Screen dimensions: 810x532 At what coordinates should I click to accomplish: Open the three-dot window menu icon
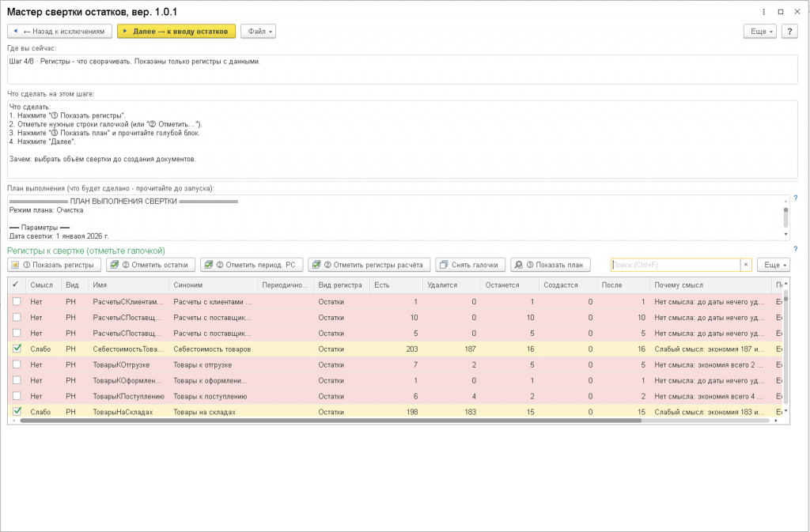click(763, 11)
